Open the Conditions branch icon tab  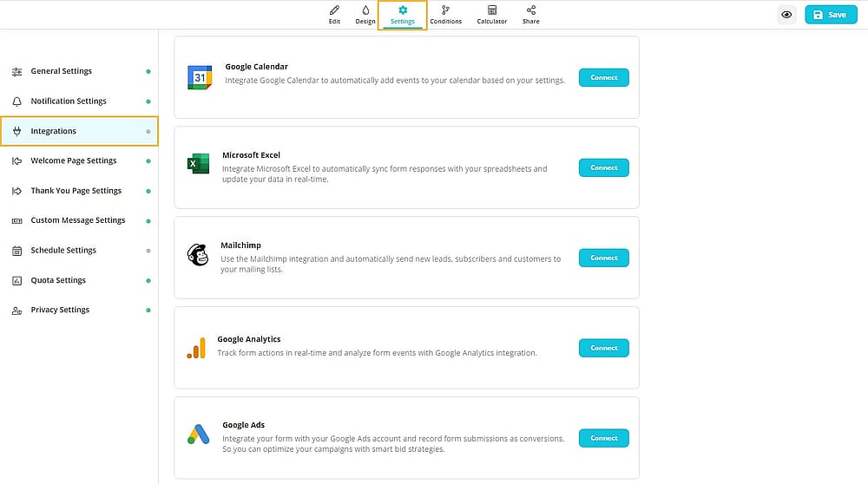coord(445,15)
